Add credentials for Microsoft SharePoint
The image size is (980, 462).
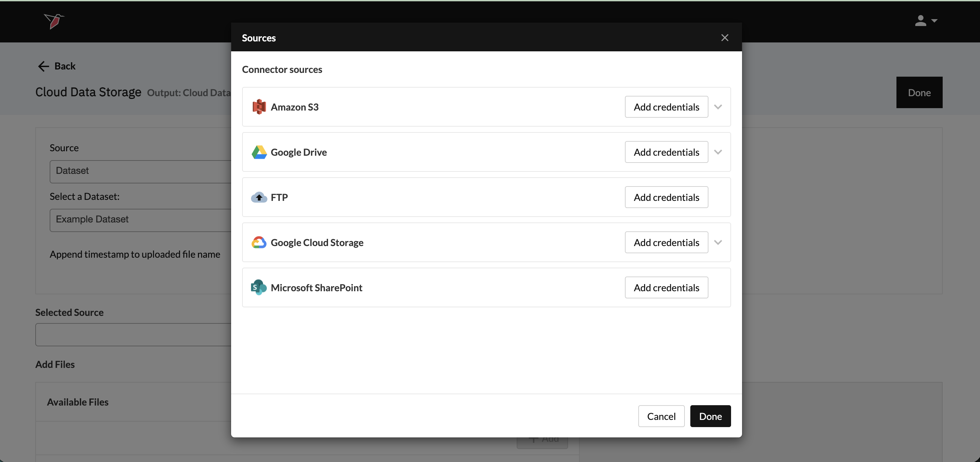coord(666,287)
